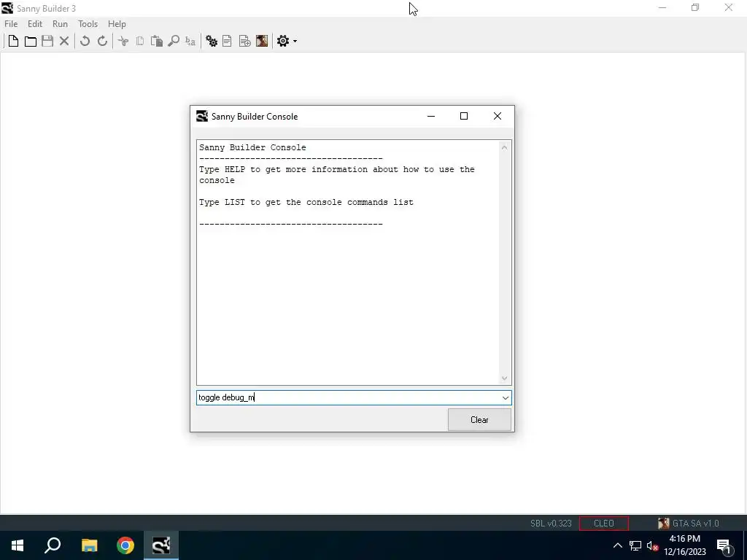The height and width of the screenshot is (560, 747).
Task: Open the Edit menu
Action: [35, 24]
